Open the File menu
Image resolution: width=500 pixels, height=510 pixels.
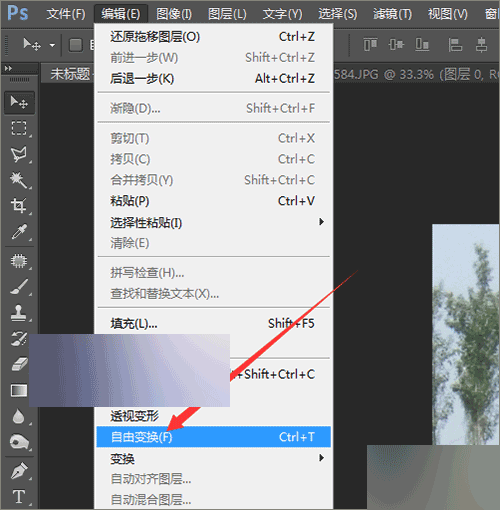pyautogui.click(x=66, y=14)
